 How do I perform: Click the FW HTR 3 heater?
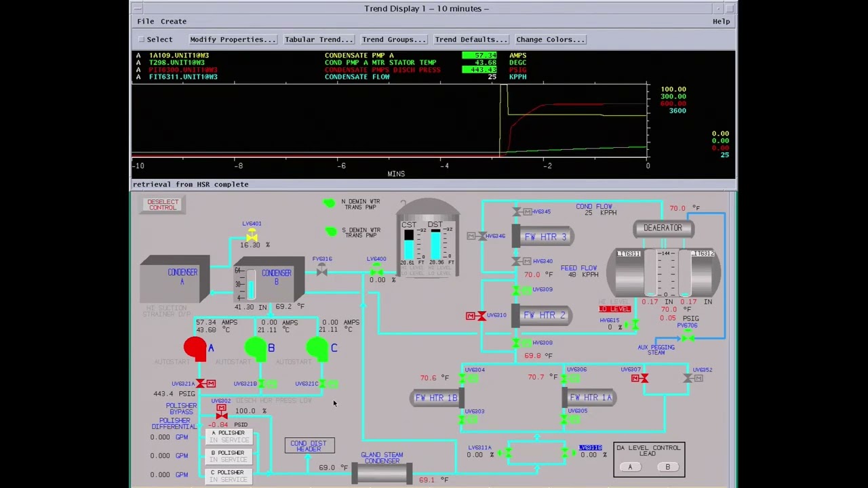pyautogui.click(x=543, y=237)
